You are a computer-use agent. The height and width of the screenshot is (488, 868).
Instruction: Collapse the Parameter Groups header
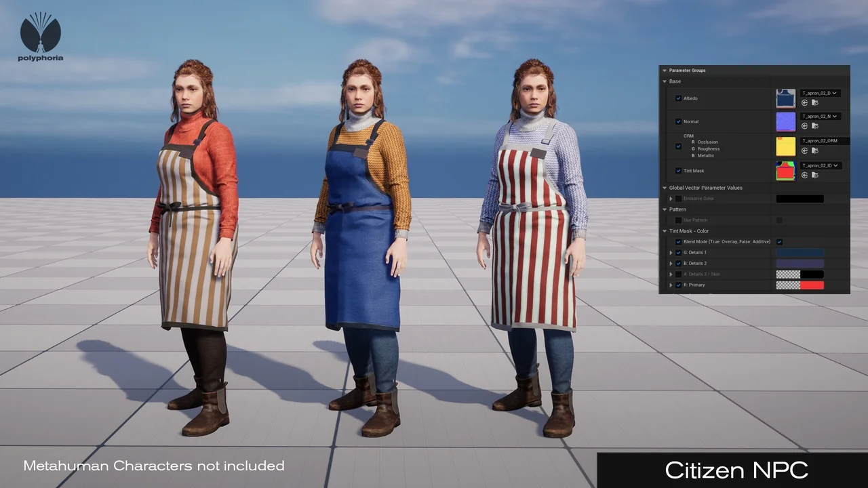[x=664, y=70]
